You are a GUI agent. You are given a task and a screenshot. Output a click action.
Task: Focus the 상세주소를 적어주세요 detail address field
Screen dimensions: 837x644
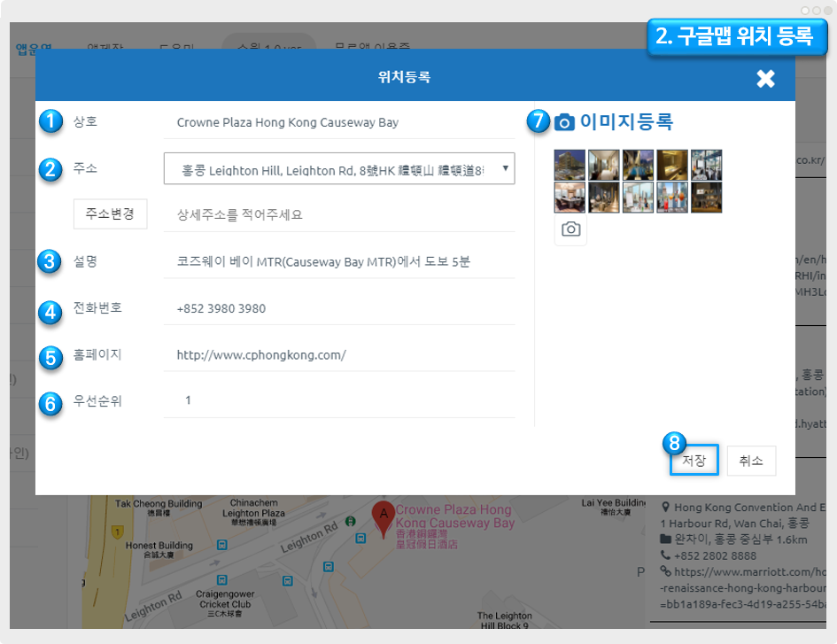[338, 214]
